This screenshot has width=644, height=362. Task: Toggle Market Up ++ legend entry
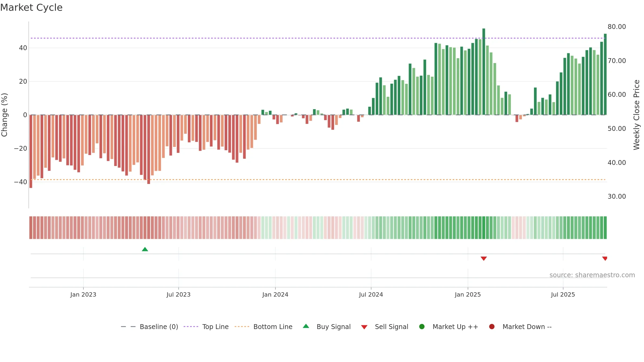click(x=449, y=327)
